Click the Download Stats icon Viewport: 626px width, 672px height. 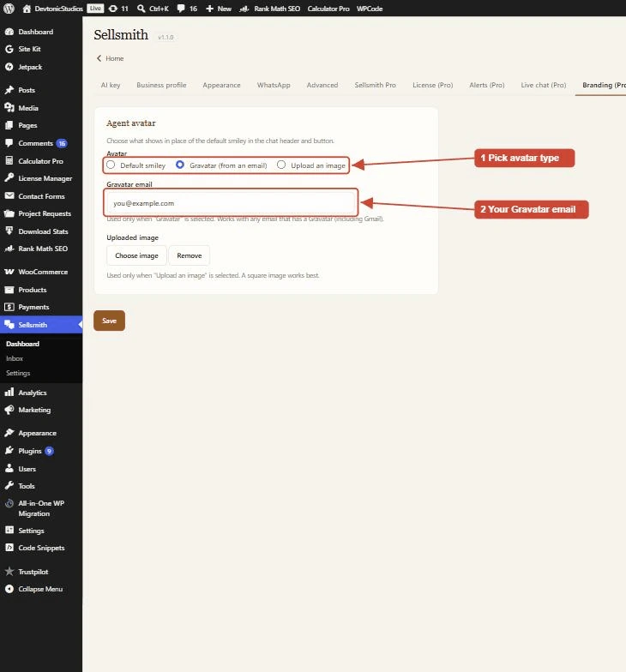point(9,231)
